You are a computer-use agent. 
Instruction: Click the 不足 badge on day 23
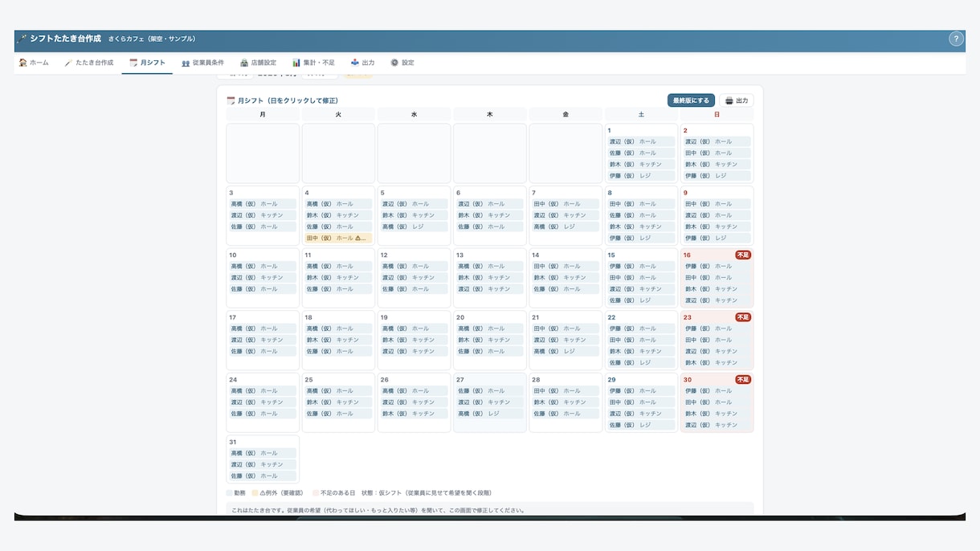743,317
